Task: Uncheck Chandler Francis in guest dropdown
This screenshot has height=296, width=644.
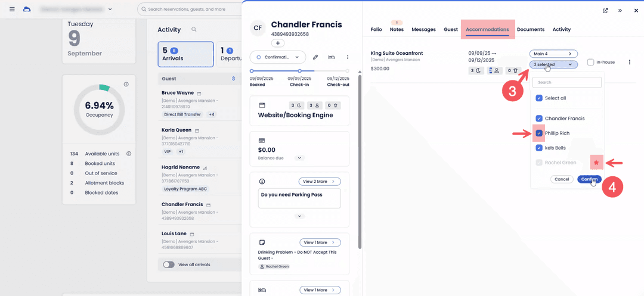Action: click(539, 119)
